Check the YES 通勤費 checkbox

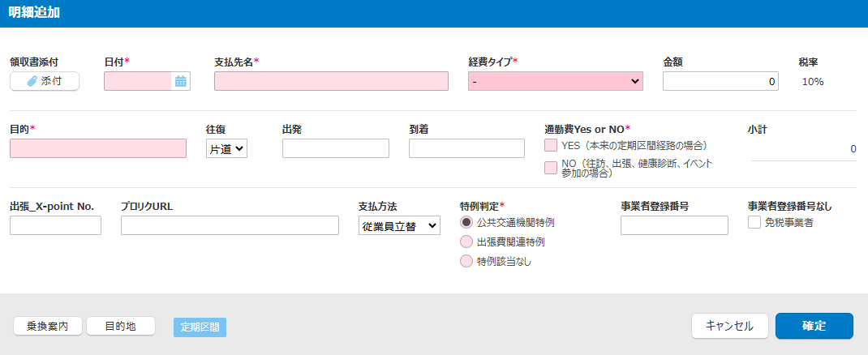click(551, 146)
